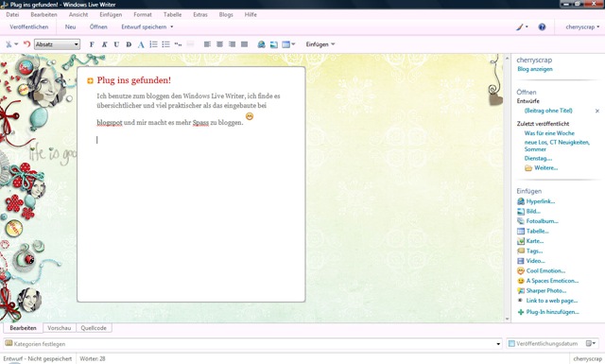
Task: Open the Absatz paragraph style dropdown
Action: click(57, 44)
